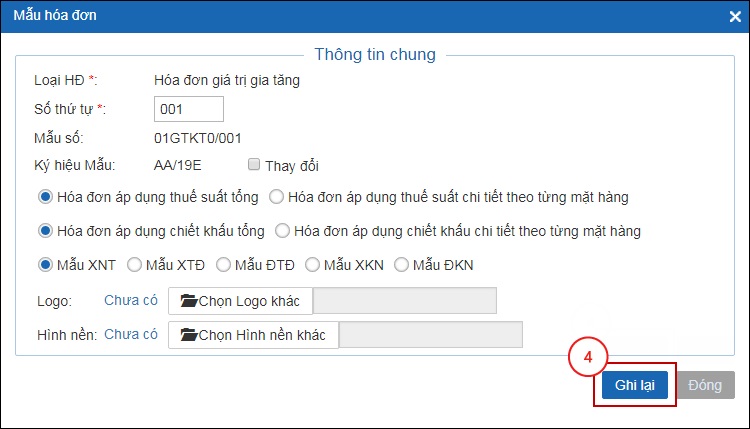Open folder icon for Chọn Logo khác
The height and width of the screenshot is (429, 750).
coord(189,301)
